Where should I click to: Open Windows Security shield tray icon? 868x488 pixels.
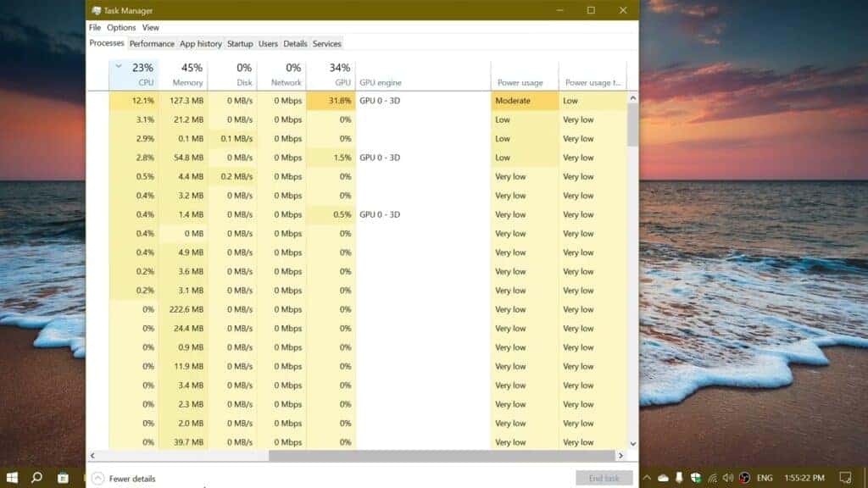(696, 478)
